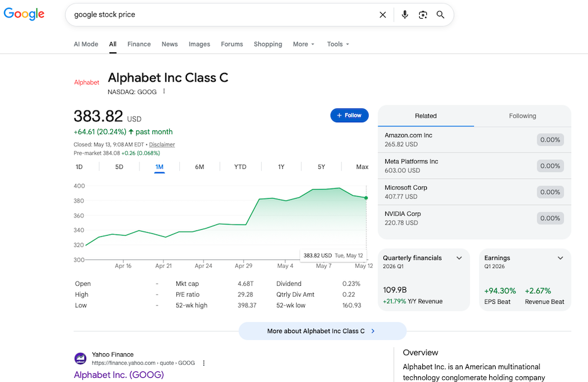Click the +94.30% EPS Beat figure

[x=500, y=291]
